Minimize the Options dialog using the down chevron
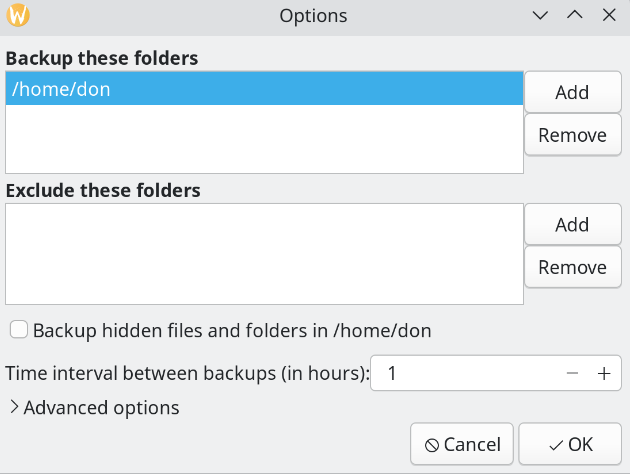630x474 pixels. 540,15
